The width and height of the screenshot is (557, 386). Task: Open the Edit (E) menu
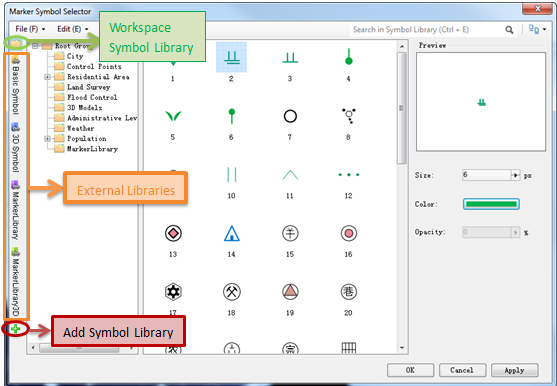coord(73,29)
